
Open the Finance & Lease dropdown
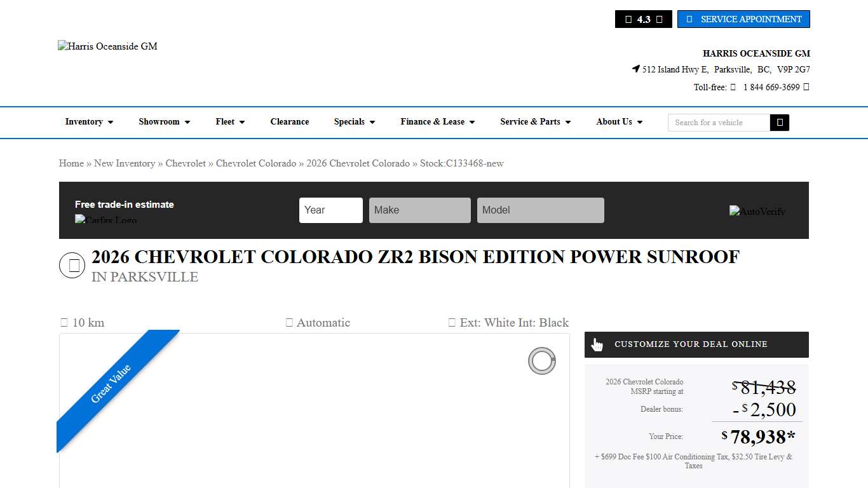tap(437, 122)
